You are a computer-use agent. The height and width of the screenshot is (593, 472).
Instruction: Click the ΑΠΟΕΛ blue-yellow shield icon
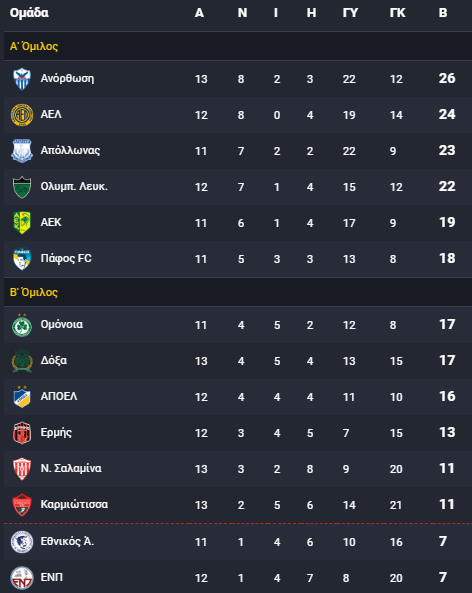[22, 397]
